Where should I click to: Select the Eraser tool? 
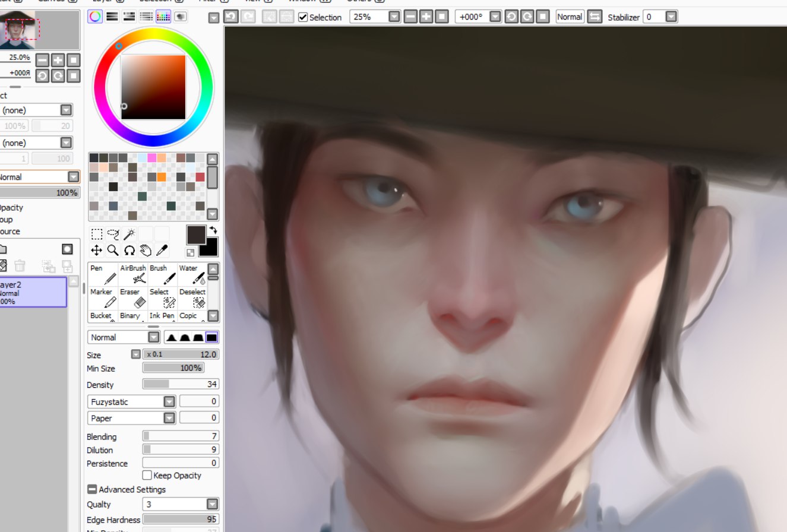133,298
